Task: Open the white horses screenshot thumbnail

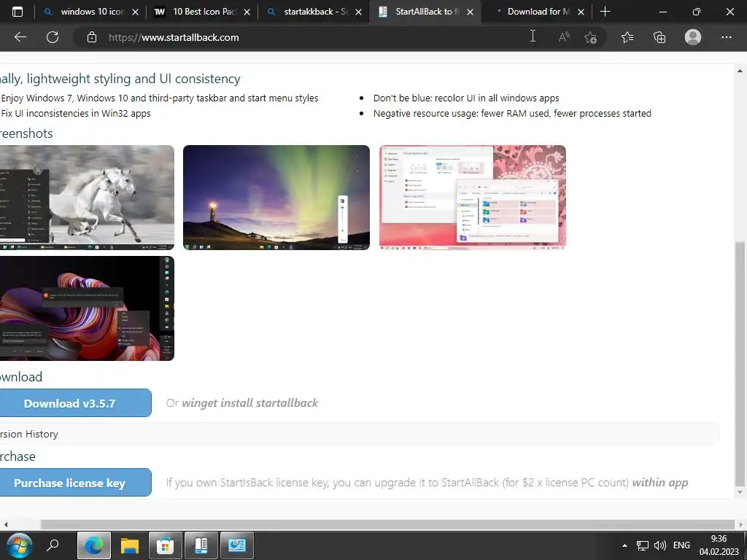Action: (x=87, y=198)
